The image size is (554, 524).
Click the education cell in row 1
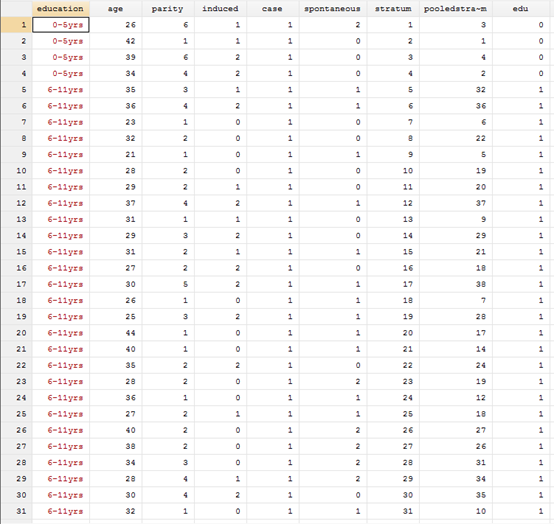coord(61,25)
